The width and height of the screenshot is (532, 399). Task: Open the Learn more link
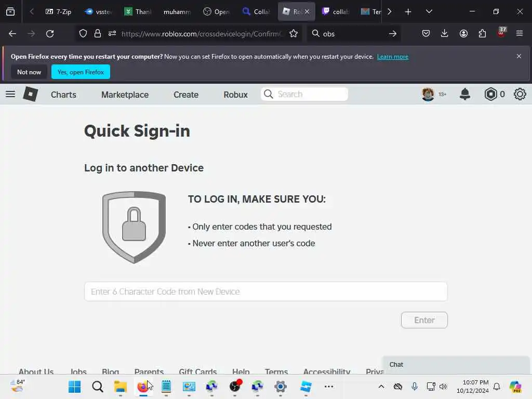tap(393, 57)
